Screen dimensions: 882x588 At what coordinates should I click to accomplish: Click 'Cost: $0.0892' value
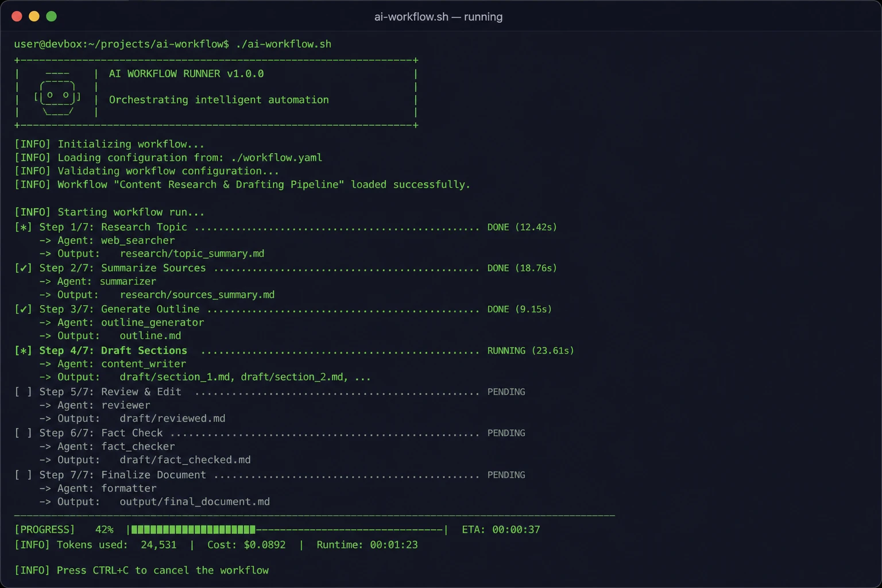point(246,545)
